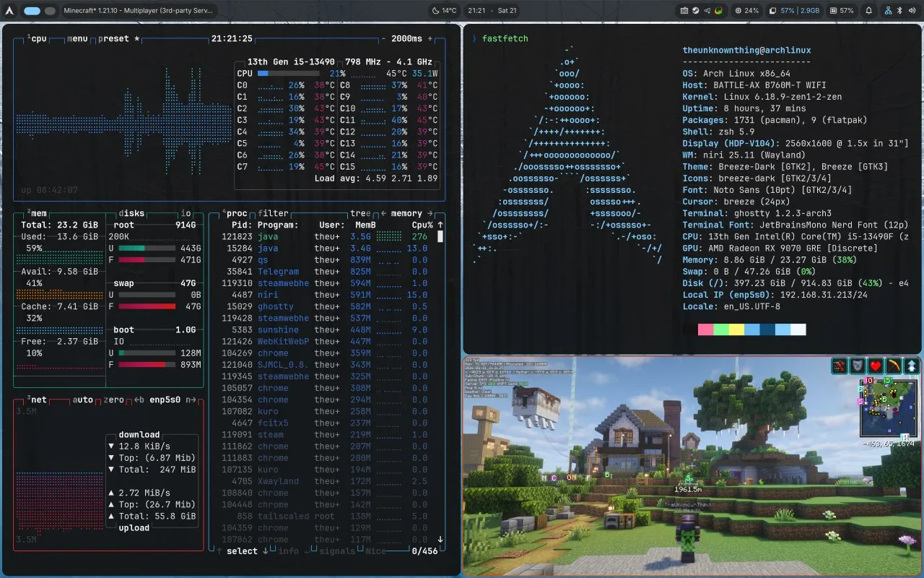924x578 pixels.
Task: Toggle auto scaling in net panel
Action: [x=83, y=400]
